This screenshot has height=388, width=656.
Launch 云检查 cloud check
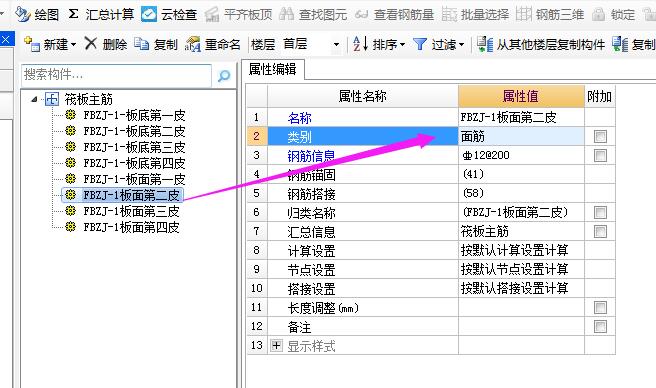(x=169, y=15)
